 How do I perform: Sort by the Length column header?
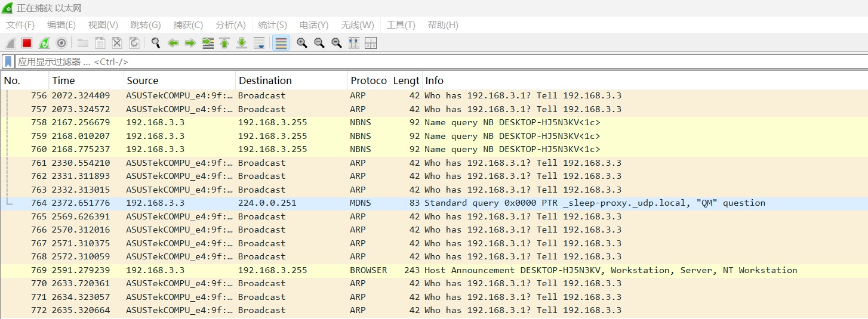point(406,80)
